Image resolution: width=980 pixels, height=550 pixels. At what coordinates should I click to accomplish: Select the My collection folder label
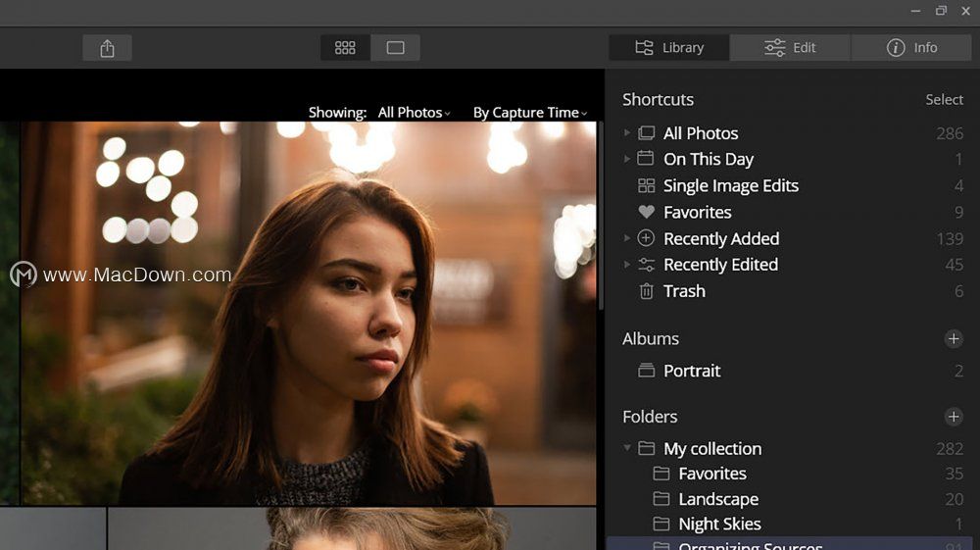point(712,449)
